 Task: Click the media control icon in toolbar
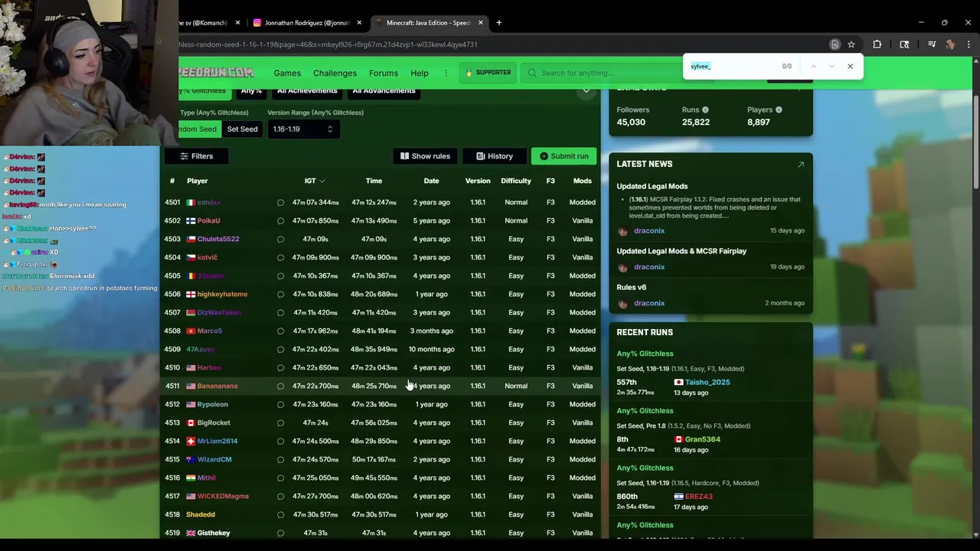(932, 44)
